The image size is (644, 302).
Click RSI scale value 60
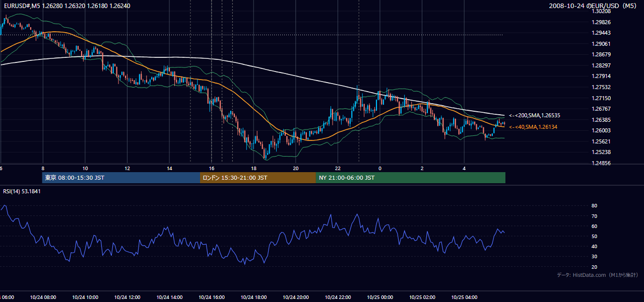(x=594, y=226)
